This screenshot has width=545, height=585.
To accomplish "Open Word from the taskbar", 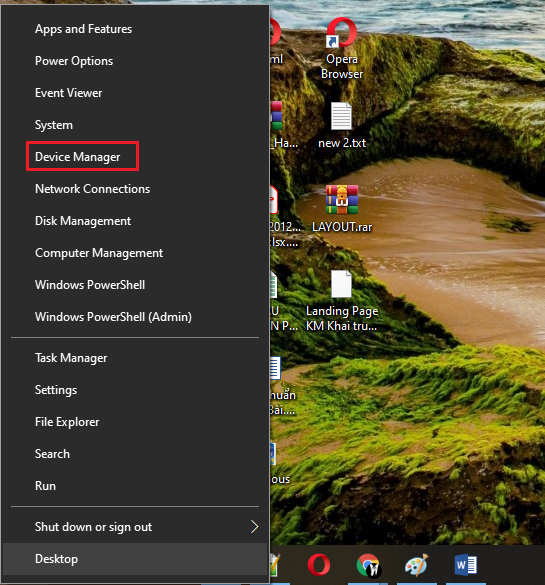I will (466, 565).
